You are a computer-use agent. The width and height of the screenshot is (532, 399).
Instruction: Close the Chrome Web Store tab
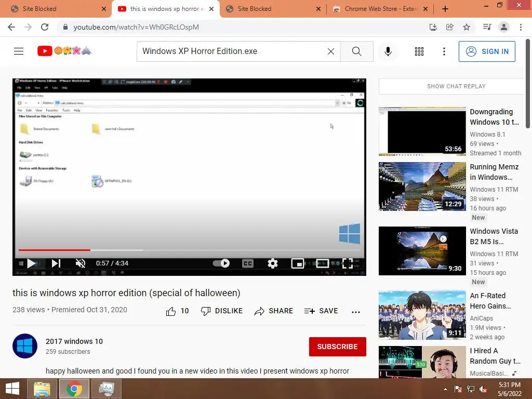[x=425, y=9]
